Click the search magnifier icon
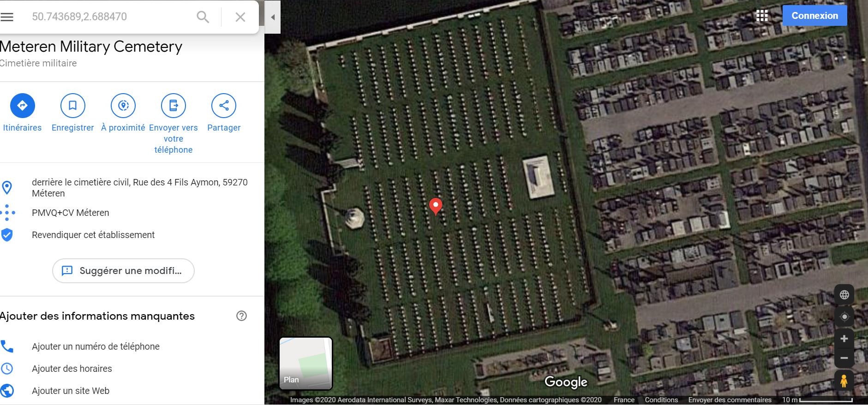This screenshot has width=868, height=405. [203, 17]
